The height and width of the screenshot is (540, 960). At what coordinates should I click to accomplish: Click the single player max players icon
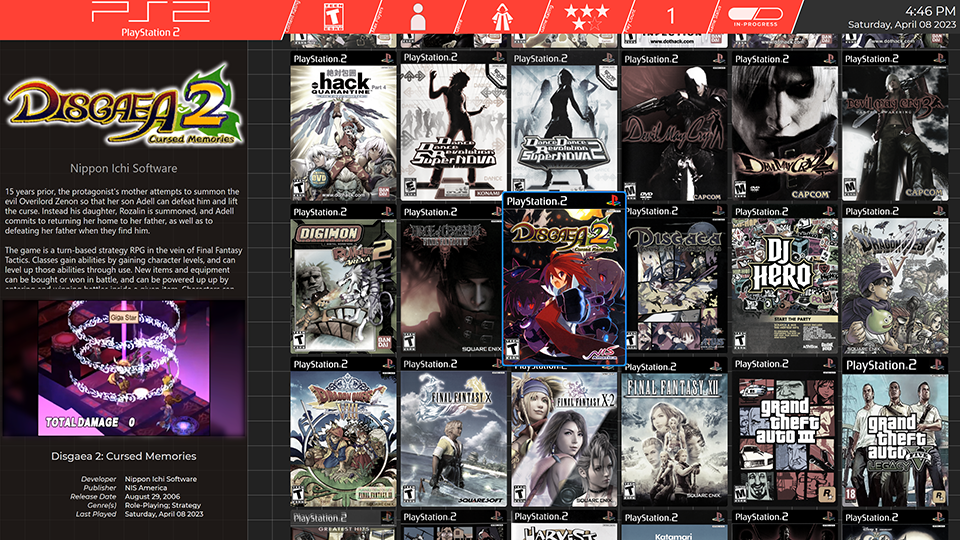coord(418,17)
